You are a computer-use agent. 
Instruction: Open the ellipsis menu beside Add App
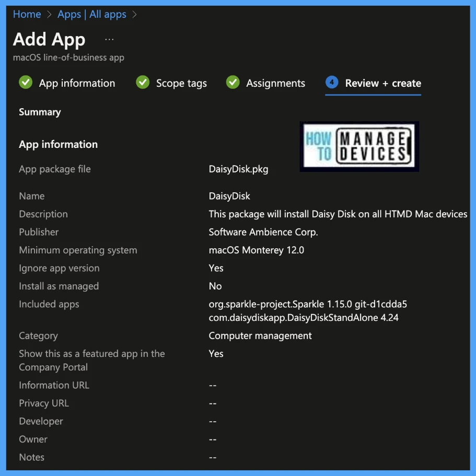[109, 40]
